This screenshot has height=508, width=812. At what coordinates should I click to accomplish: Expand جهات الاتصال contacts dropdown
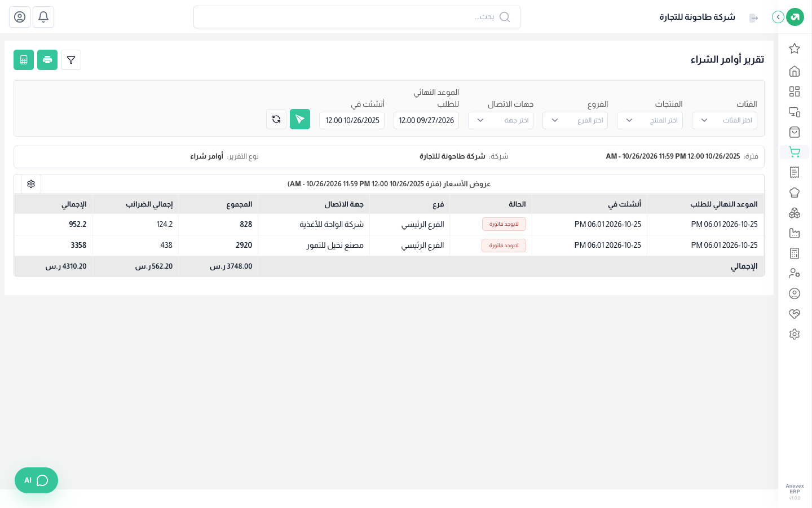click(501, 120)
